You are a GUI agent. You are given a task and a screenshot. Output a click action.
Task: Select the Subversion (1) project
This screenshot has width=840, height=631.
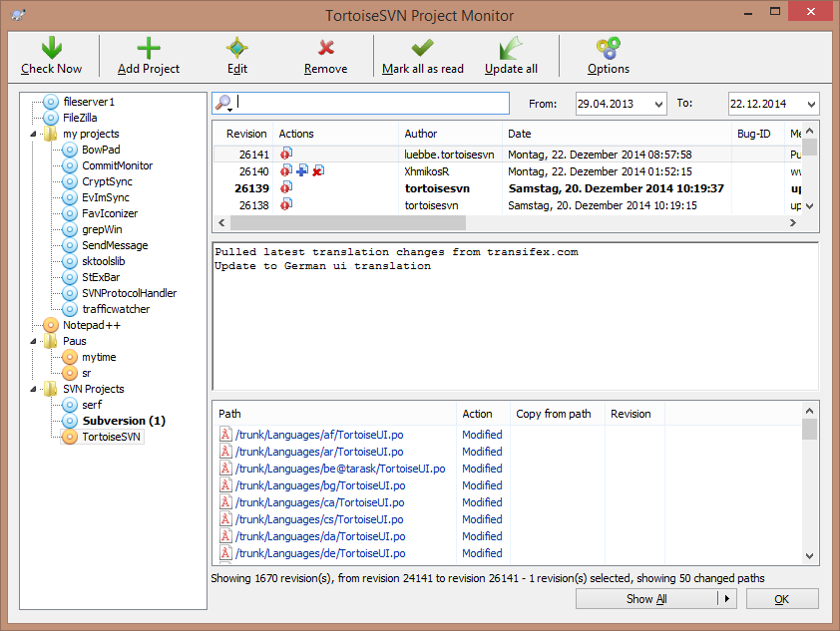coord(123,421)
